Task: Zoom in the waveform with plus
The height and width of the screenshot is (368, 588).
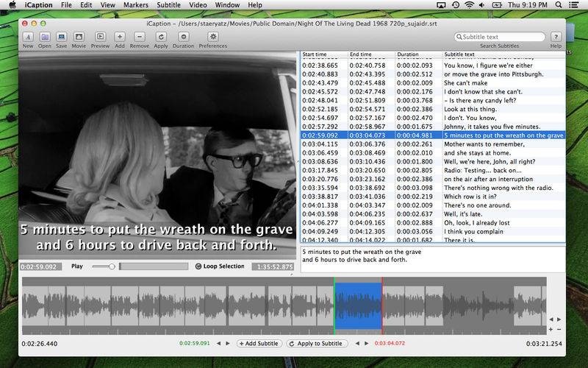Action: (x=551, y=329)
